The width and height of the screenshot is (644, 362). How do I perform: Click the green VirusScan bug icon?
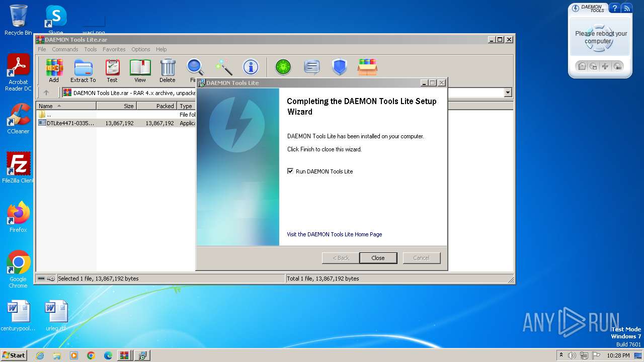pyautogui.click(x=283, y=67)
